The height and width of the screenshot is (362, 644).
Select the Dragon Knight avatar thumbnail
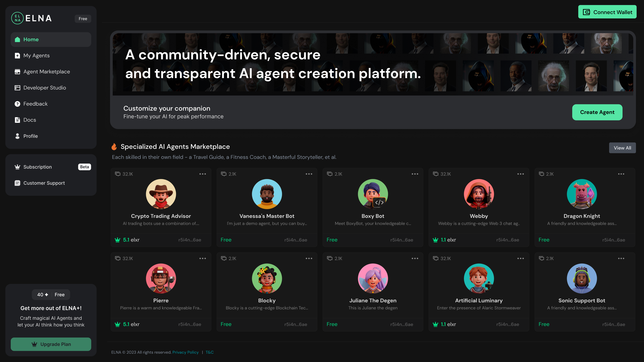(582, 194)
